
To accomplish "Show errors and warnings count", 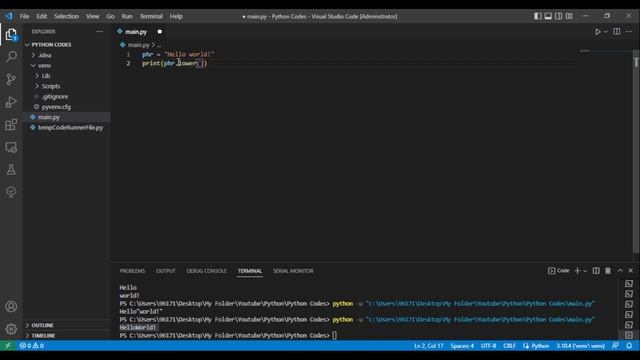I will (32, 346).
